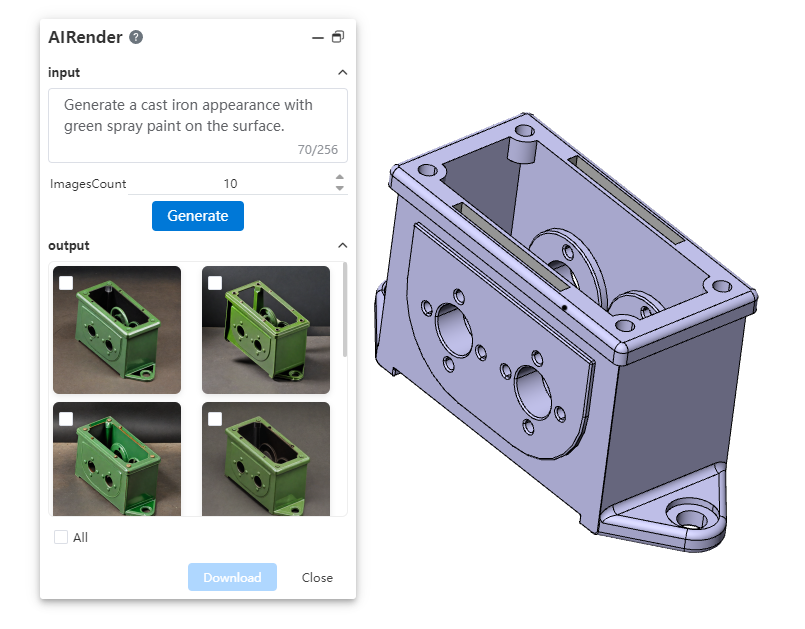Click the prompt text input field

coord(197,125)
